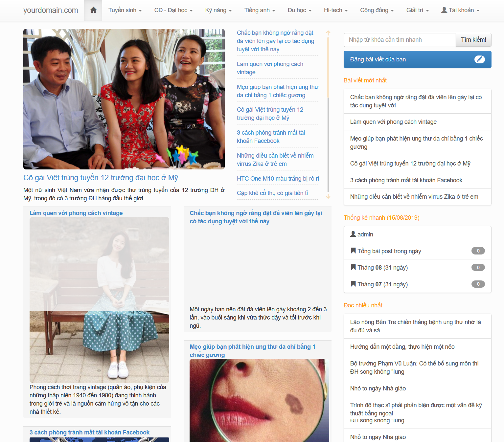The width and height of the screenshot is (504, 442).
Task: Select sidebar item Những điều cần biết về Zika
Action: click(x=417, y=197)
